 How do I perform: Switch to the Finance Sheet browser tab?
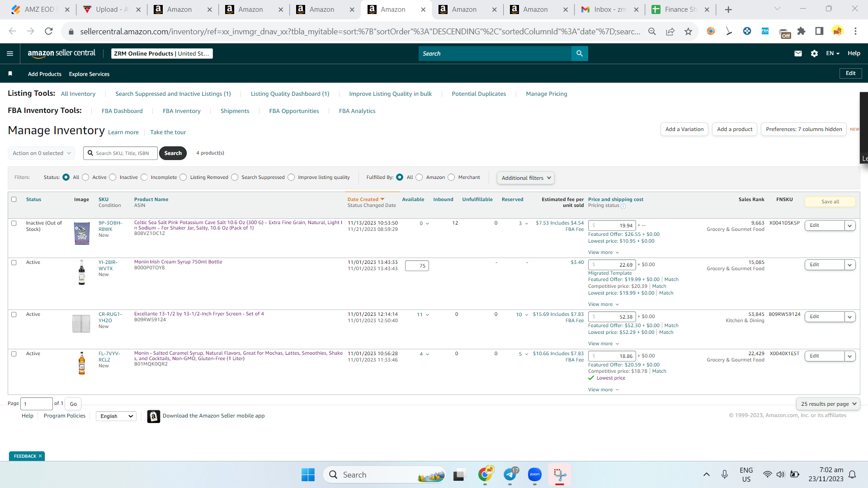point(680,9)
